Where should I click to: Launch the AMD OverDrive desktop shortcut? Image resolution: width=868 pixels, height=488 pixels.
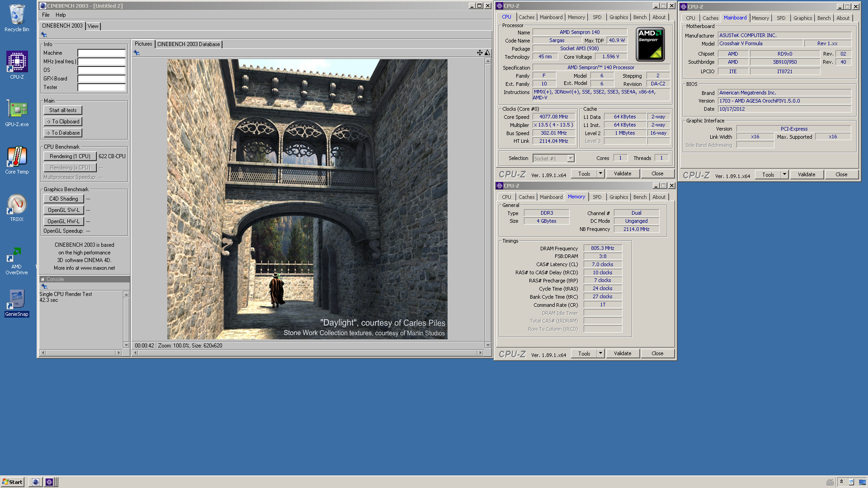[17, 261]
